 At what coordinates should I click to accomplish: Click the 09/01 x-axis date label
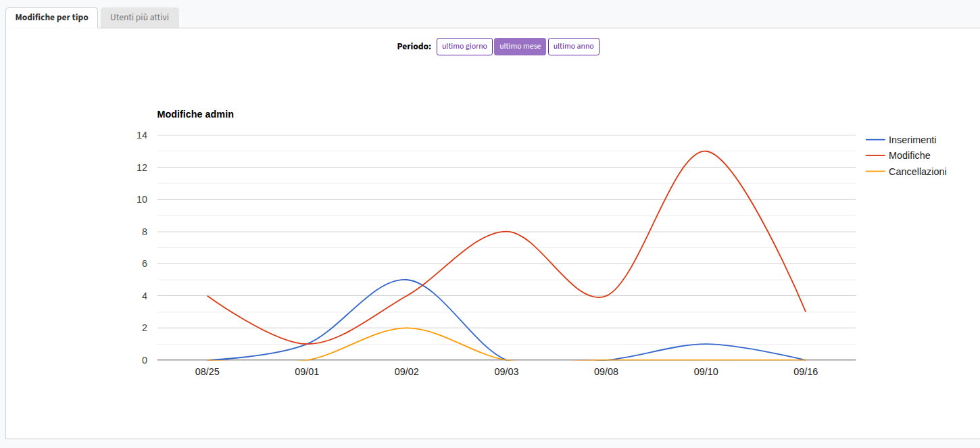pyautogui.click(x=307, y=372)
